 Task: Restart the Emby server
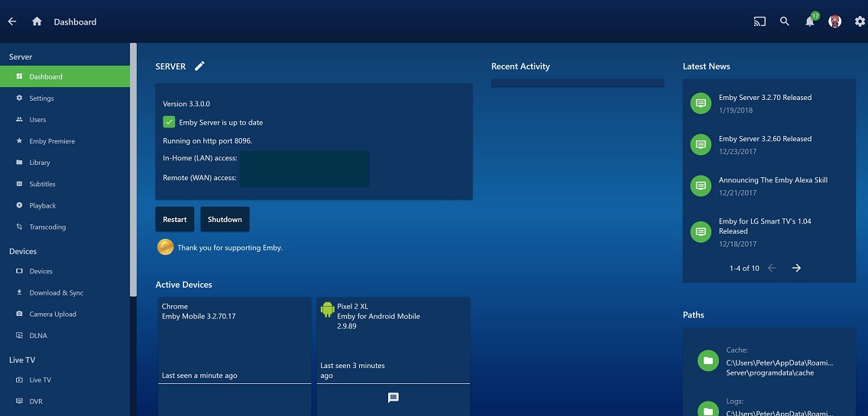pos(175,219)
